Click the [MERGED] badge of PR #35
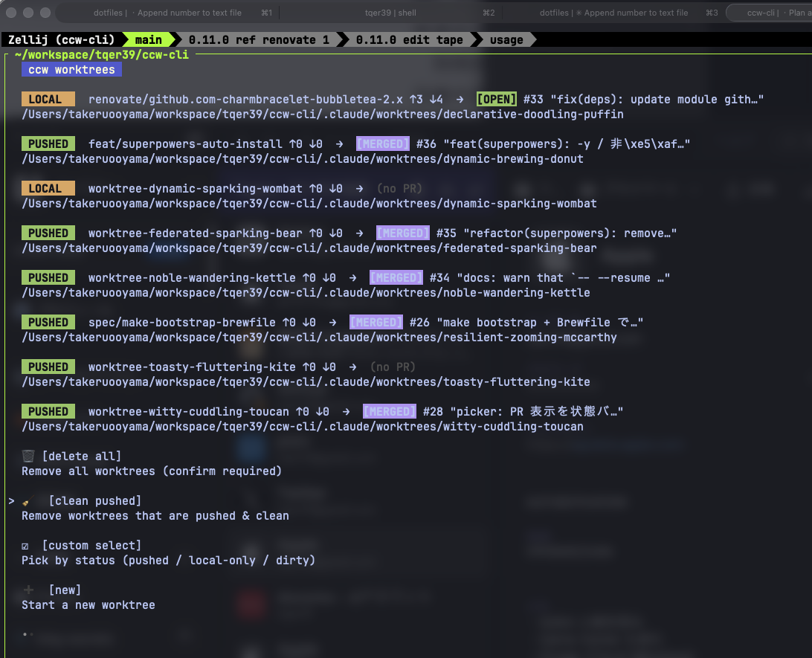This screenshot has width=812, height=658. point(403,233)
